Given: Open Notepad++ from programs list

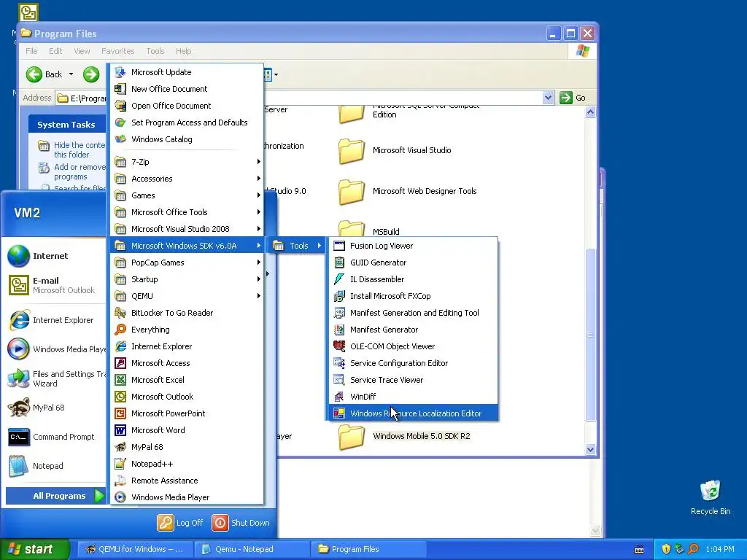Looking at the screenshot, I should click(x=187, y=464).
